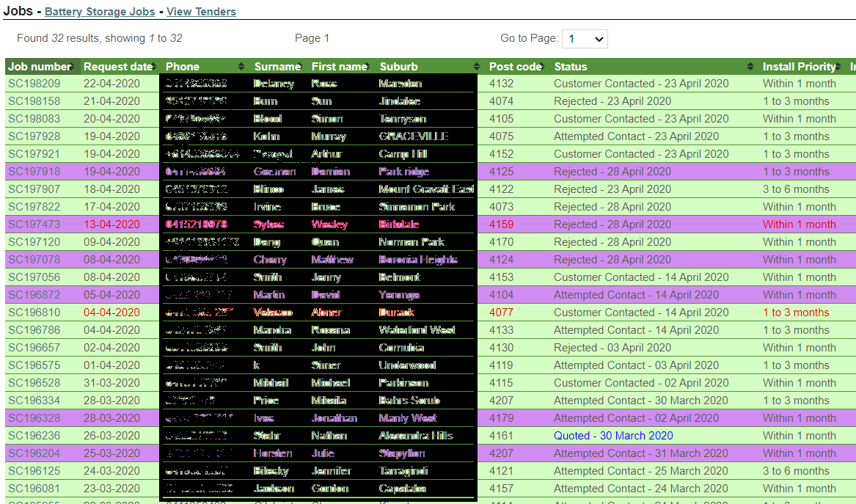Select job number SC196236
Screen dimensions: 856x504
pos(34,436)
